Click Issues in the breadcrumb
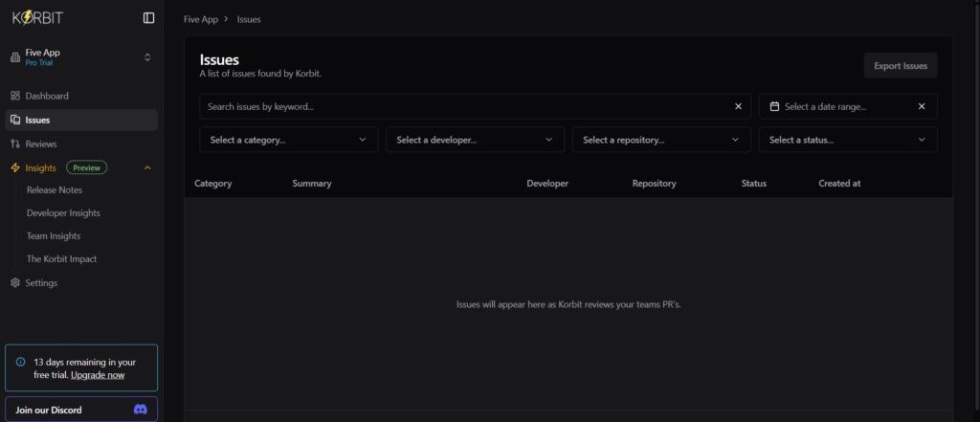This screenshot has width=980, height=422. point(249,19)
